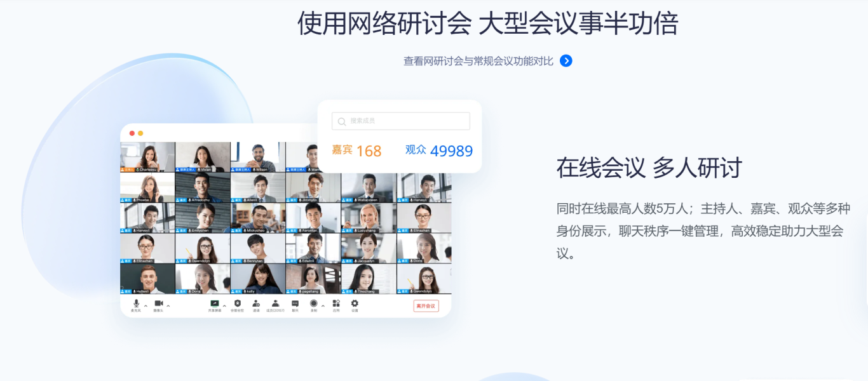The width and height of the screenshot is (868, 381).
Task: Mute the microphone in meeting toolbar
Action: pyautogui.click(x=136, y=304)
